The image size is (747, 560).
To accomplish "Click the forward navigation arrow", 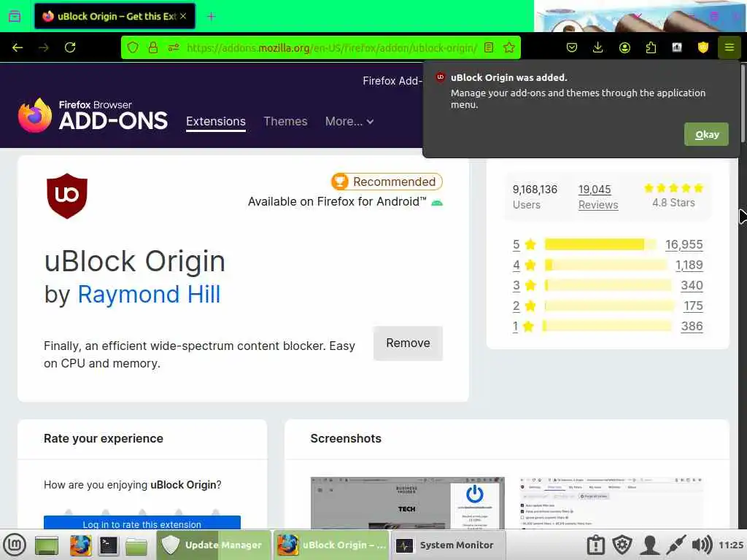I will pyautogui.click(x=43, y=47).
